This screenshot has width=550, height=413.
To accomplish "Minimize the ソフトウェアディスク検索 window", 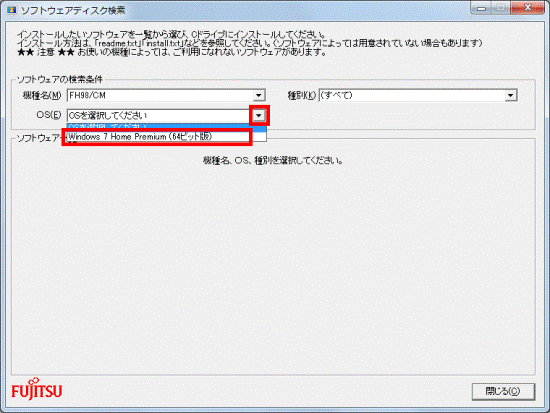I will [482, 8].
